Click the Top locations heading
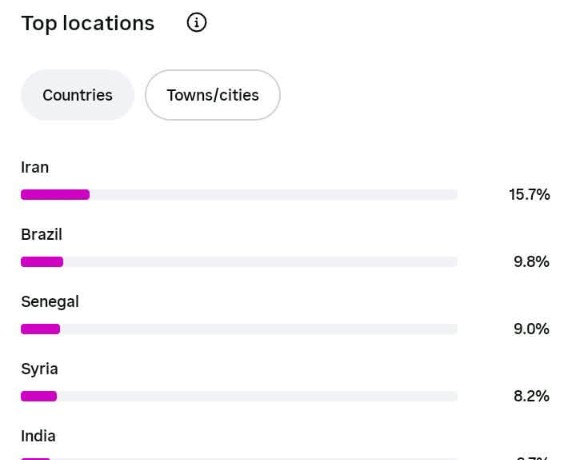Viewport: 576px width, 460px height. click(x=88, y=24)
